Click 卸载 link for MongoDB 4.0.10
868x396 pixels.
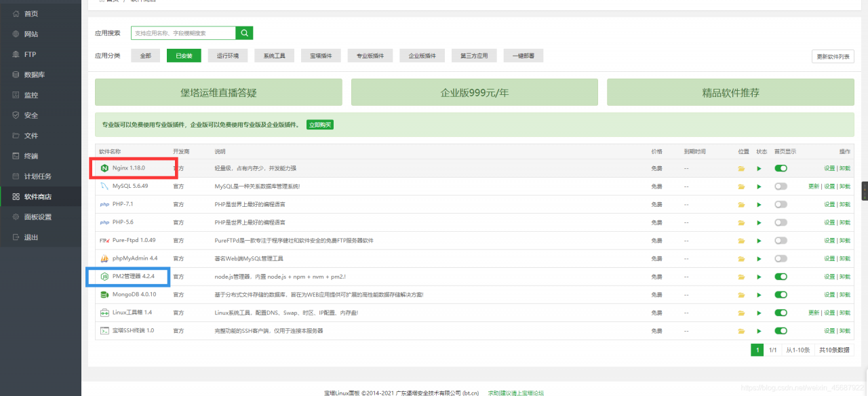[845, 295]
